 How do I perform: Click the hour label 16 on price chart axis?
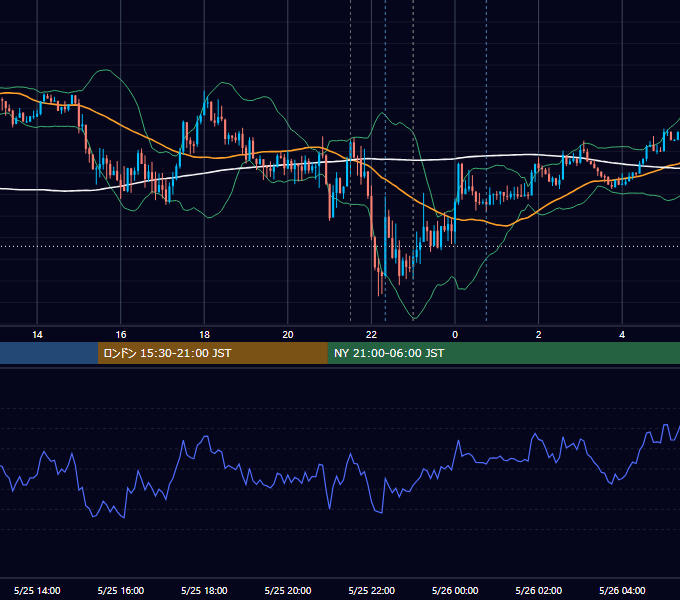click(121, 335)
